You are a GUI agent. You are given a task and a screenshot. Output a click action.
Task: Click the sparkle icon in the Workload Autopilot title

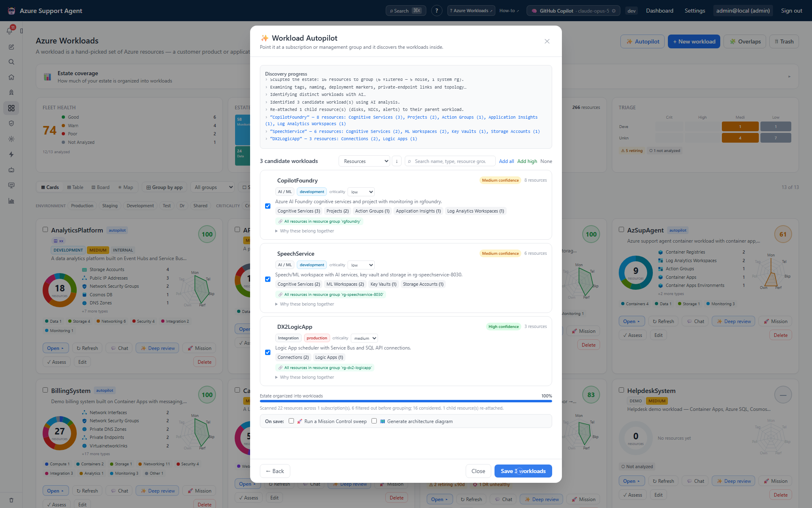coord(265,38)
